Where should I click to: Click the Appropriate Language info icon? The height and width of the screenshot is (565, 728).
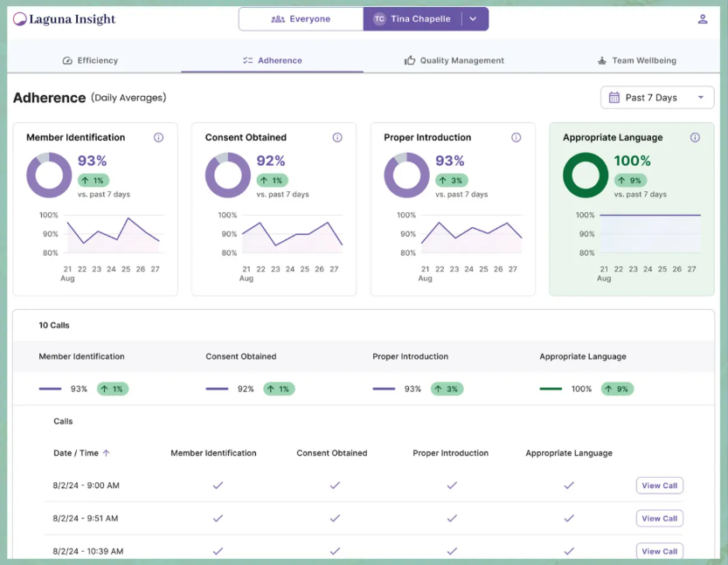pos(695,137)
